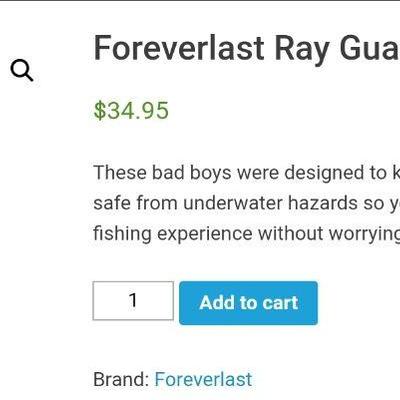Viewport: 400px width, 400px height.
Task: Click the 'These bad boys were designed' line
Action: (x=247, y=173)
